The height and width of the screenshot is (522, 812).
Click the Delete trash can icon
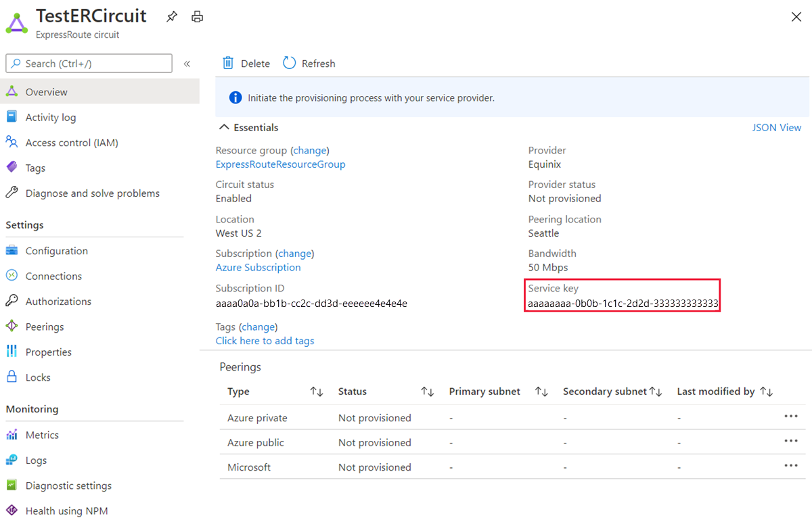click(x=228, y=63)
